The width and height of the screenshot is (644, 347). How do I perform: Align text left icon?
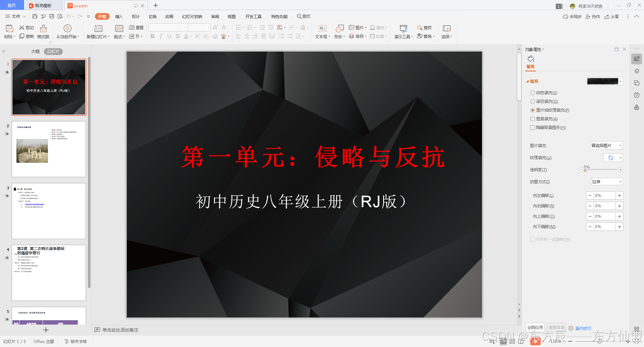[238, 36]
